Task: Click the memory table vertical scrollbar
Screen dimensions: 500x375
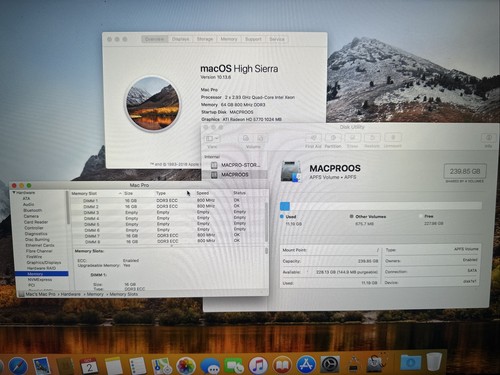Action: [x=266, y=222]
